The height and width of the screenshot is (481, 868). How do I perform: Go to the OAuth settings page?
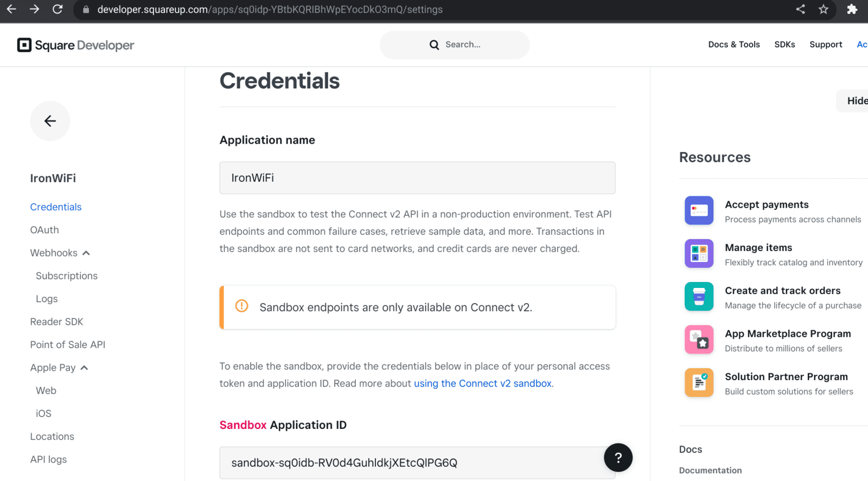[44, 230]
